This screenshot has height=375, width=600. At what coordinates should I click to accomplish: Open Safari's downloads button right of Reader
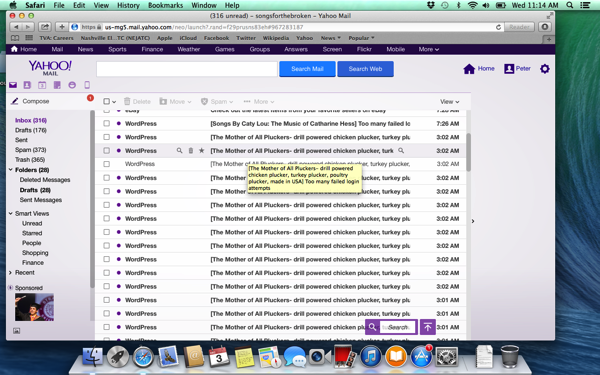[x=545, y=27]
